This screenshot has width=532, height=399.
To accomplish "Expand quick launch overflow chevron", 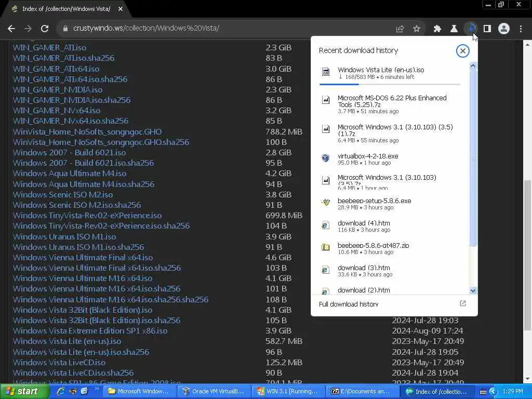I will click(x=97, y=389).
